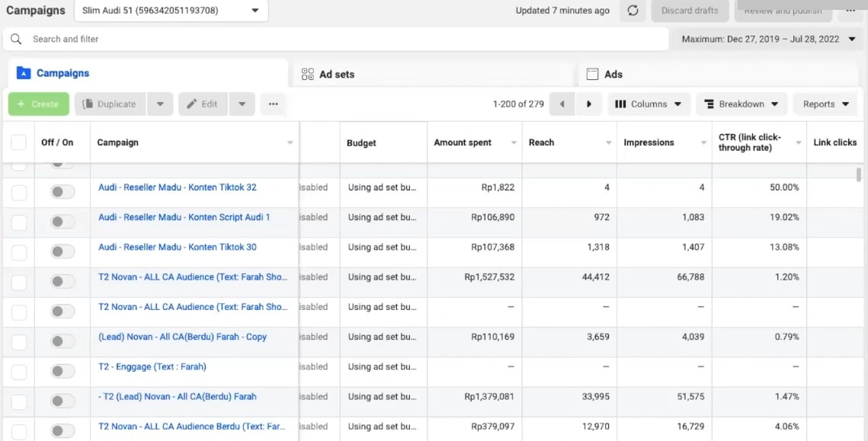
Task: Tick the checkbox for Konten Tiktok 30 row
Action: click(19, 252)
